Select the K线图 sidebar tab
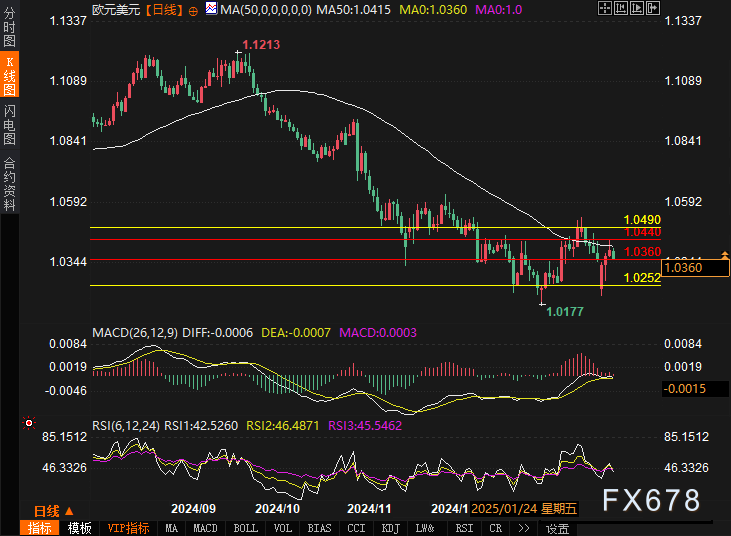Screen dimensions: 731x536 coord(9,75)
